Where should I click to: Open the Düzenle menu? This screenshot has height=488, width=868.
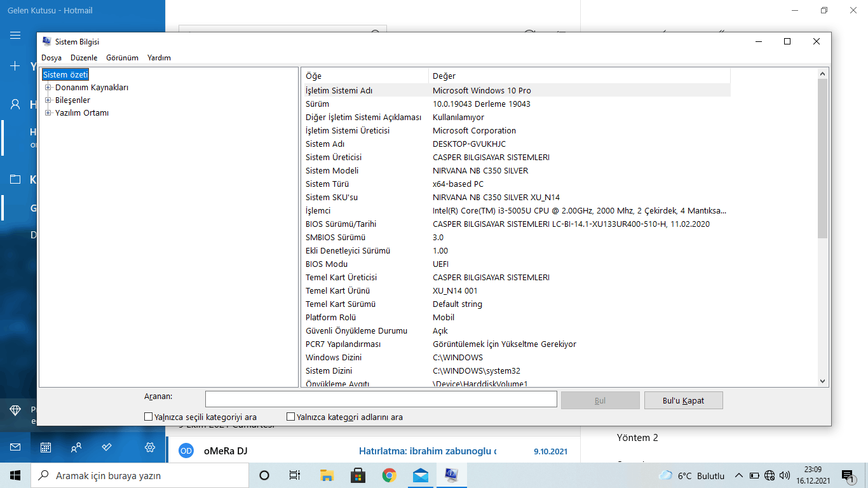[84, 58]
